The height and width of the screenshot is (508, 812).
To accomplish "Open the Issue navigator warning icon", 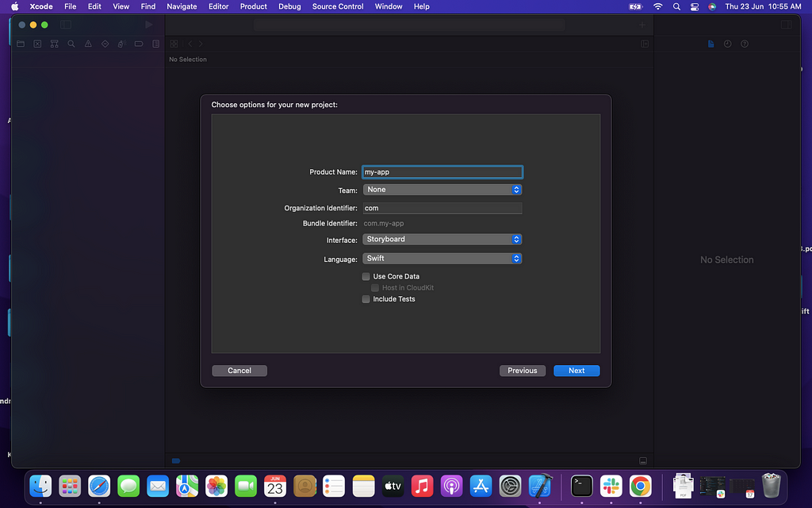I will coord(88,44).
